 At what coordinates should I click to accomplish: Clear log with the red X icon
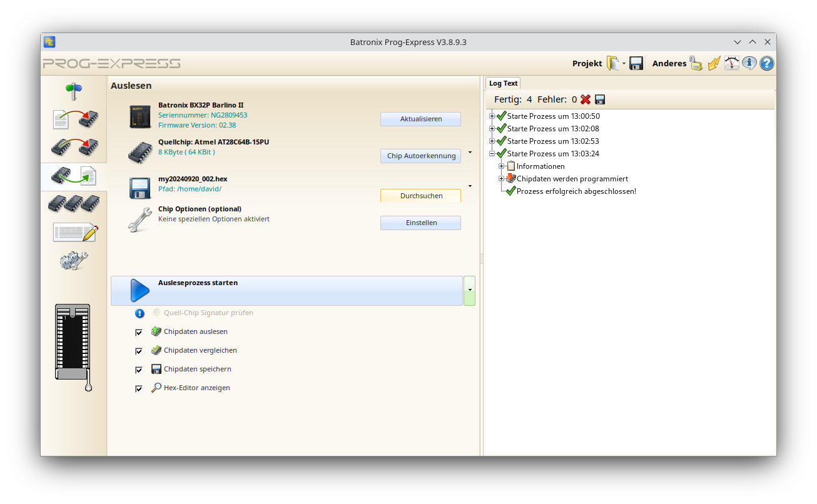[586, 99]
